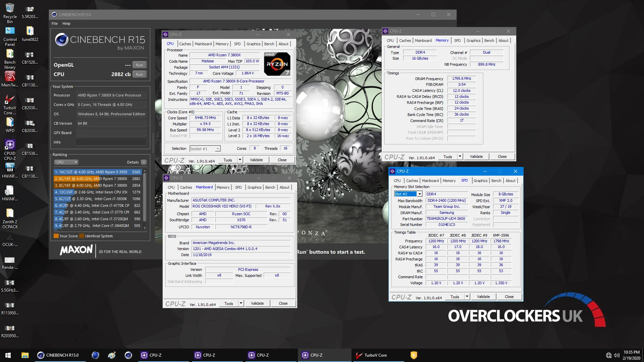The height and width of the screenshot is (362, 644).
Task: Switch to SPD tab in CPU-Z Mainboard window
Action: click(238, 187)
